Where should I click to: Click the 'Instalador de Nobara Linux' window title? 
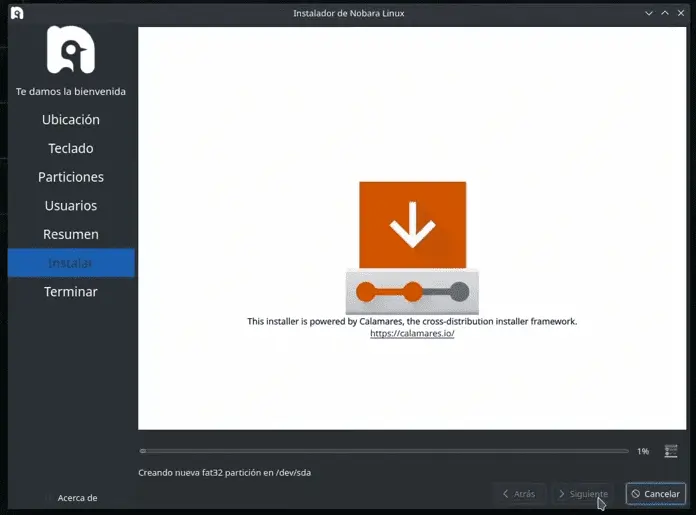pyautogui.click(x=348, y=13)
